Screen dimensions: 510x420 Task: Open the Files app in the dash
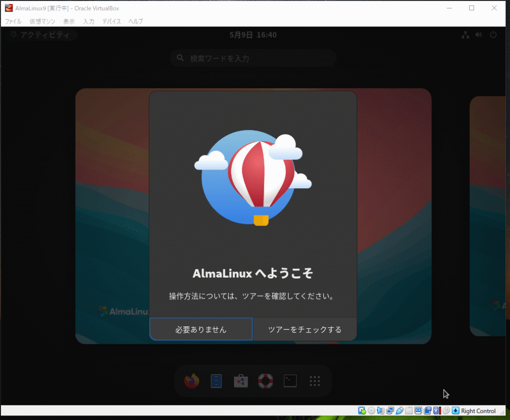point(216,381)
